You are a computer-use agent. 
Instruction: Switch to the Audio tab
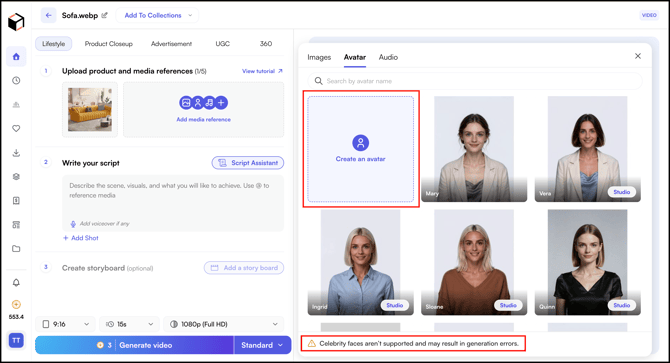(x=388, y=57)
